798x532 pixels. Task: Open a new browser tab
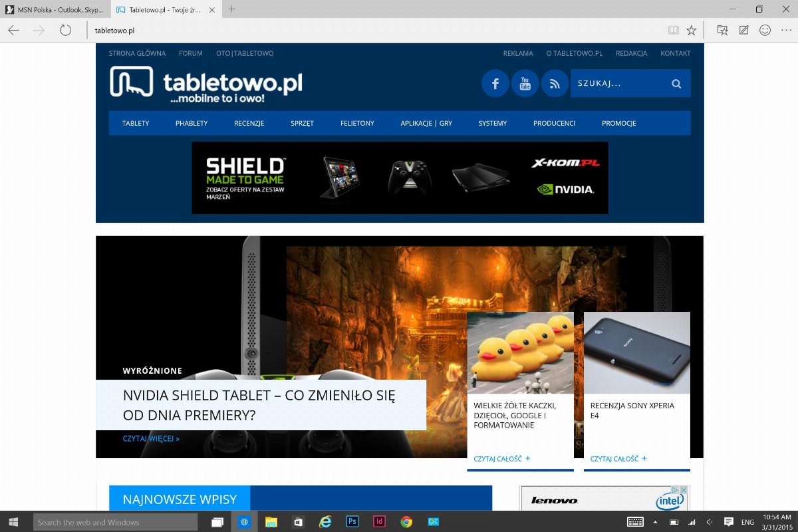click(x=232, y=9)
